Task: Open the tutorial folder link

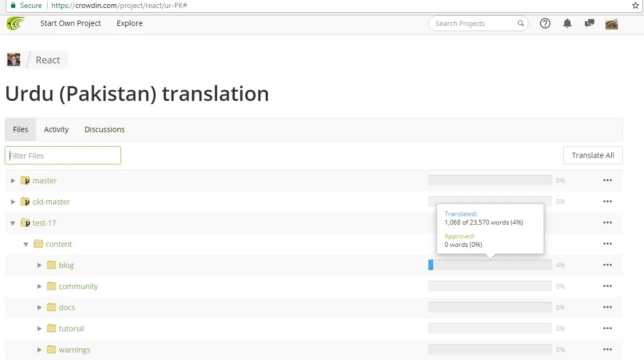Action: click(x=71, y=329)
